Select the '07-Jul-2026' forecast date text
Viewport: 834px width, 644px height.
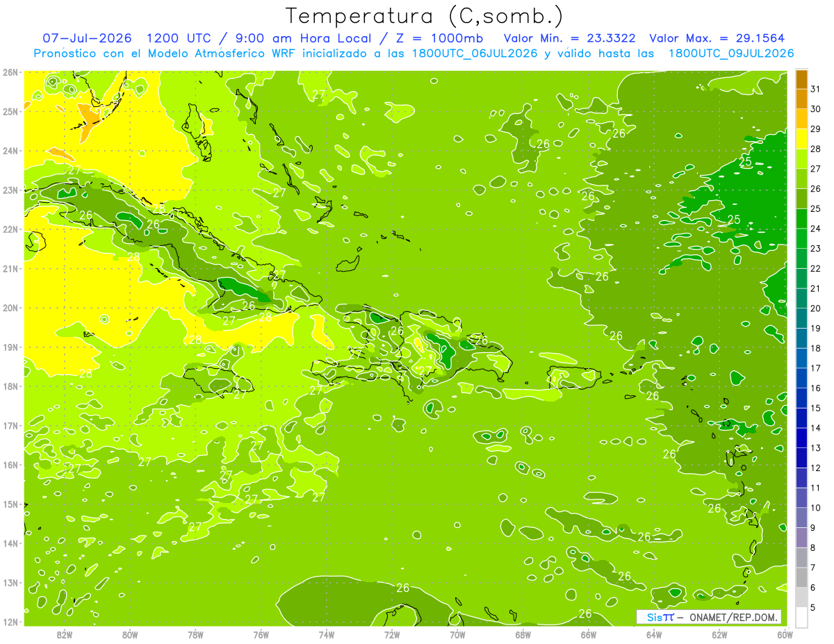click(x=87, y=38)
